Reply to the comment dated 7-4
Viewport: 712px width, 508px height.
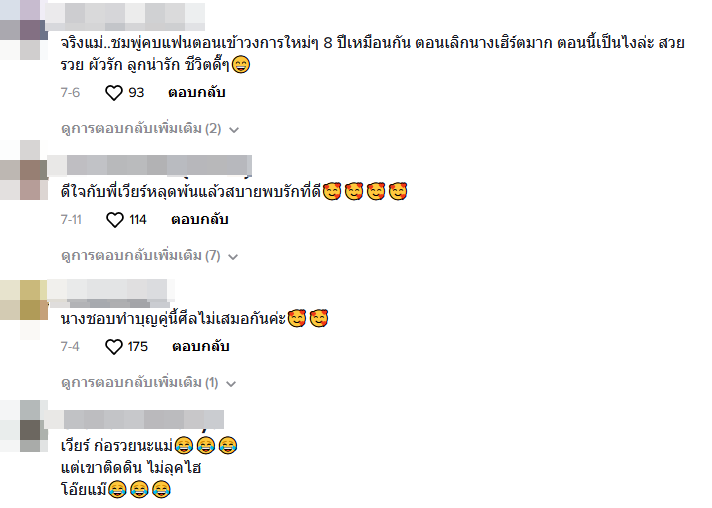coord(200,346)
